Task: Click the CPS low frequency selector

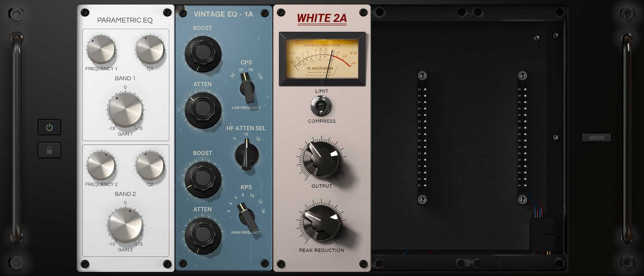Action: 247,88
